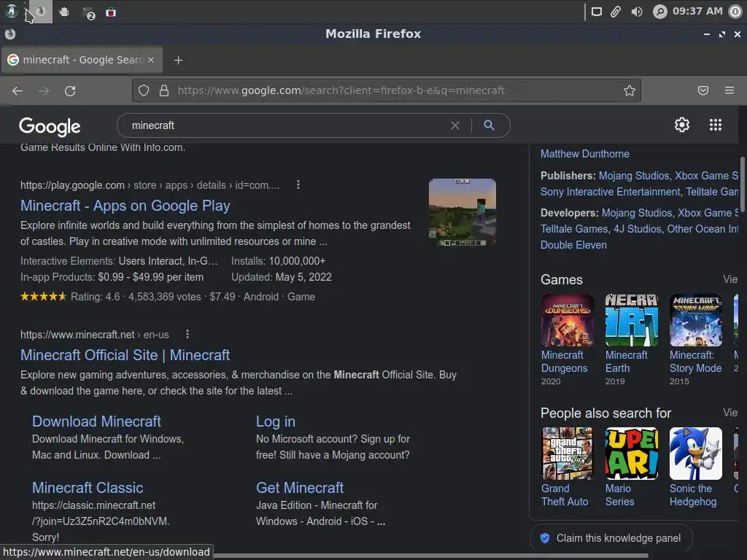Click the site security padlock icon

tap(164, 90)
